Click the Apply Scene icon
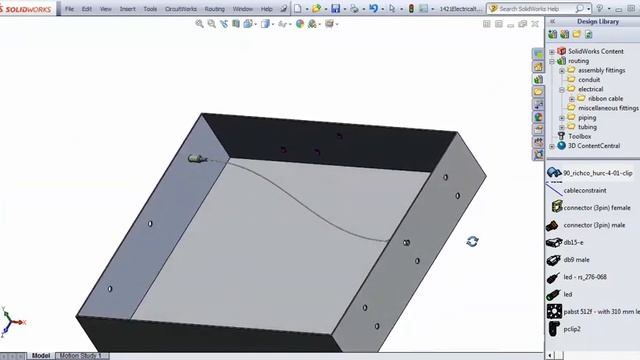Viewport: 640px width, 360px height. tap(312, 24)
